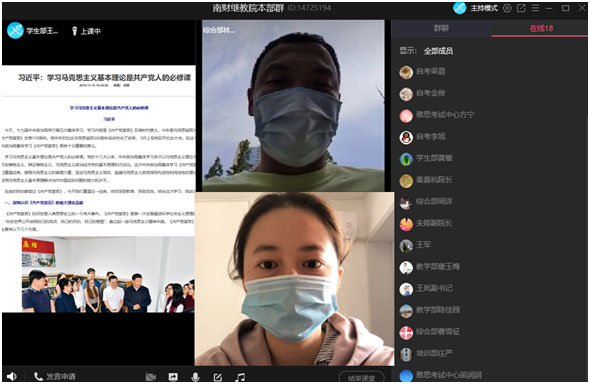Screen dimensions: 590x384
Task: Open the hamburger menu in title bar
Action: [x=535, y=8]
